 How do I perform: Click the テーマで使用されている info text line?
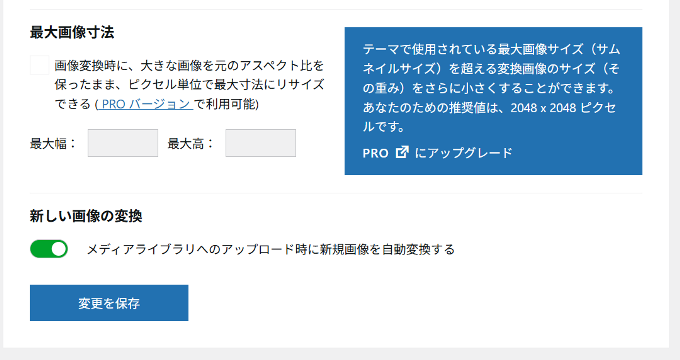tap(491, 49)
